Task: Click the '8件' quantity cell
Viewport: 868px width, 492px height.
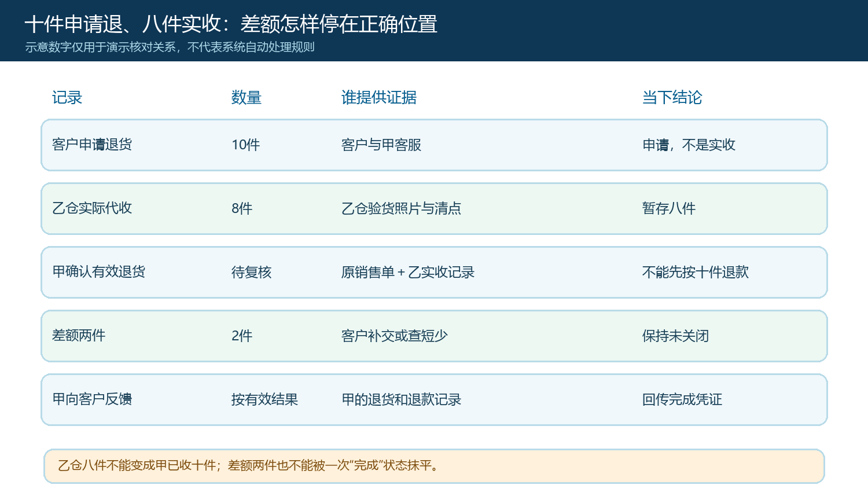Action: click(242, 208)
